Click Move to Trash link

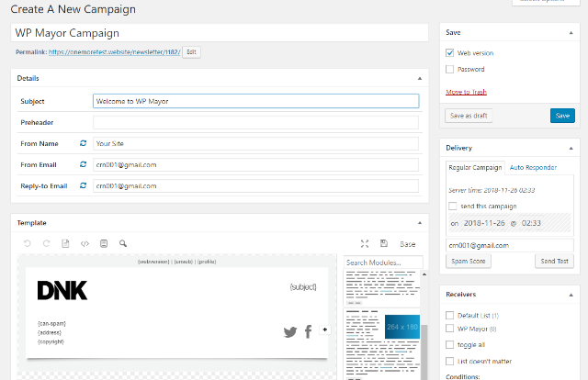click(466, 92)
